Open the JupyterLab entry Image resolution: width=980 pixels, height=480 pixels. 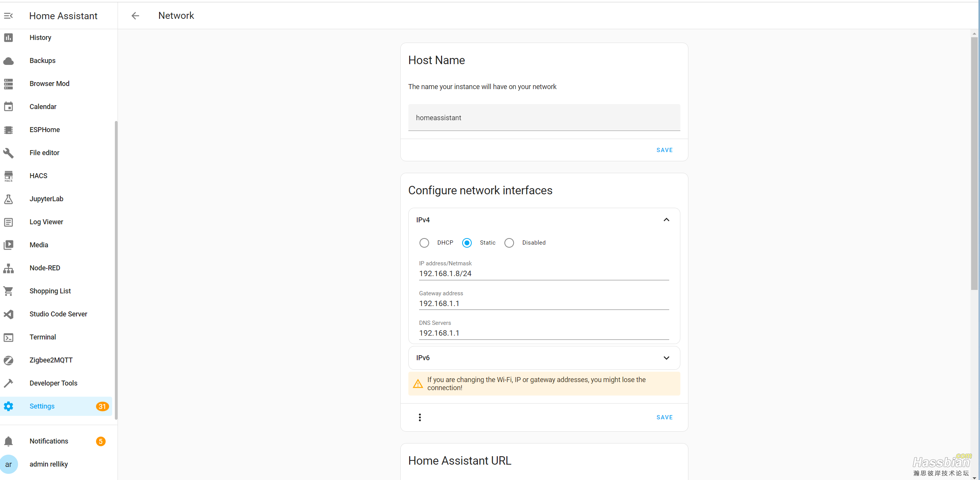click(x=56, y=199)
